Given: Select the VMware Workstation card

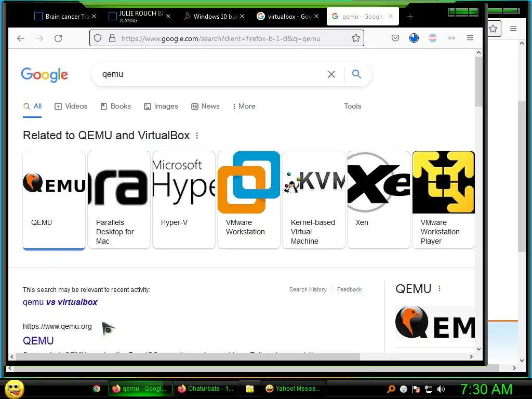Looking at the screenshot, I should pos(249,200).
